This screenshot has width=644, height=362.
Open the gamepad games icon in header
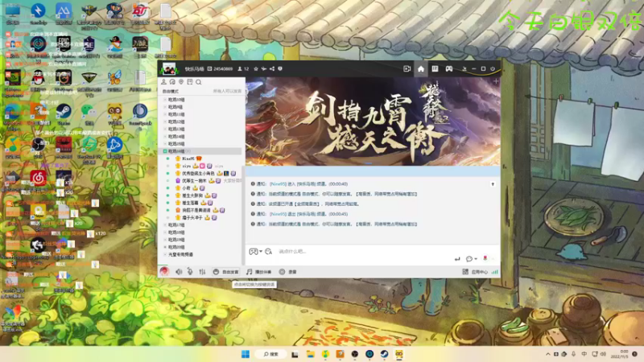(x=449, y=69)
